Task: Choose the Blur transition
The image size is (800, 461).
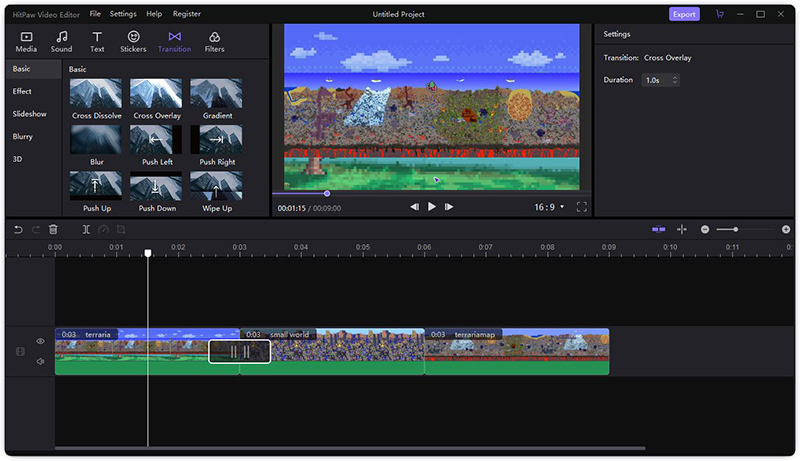Action: click(96, 145)
